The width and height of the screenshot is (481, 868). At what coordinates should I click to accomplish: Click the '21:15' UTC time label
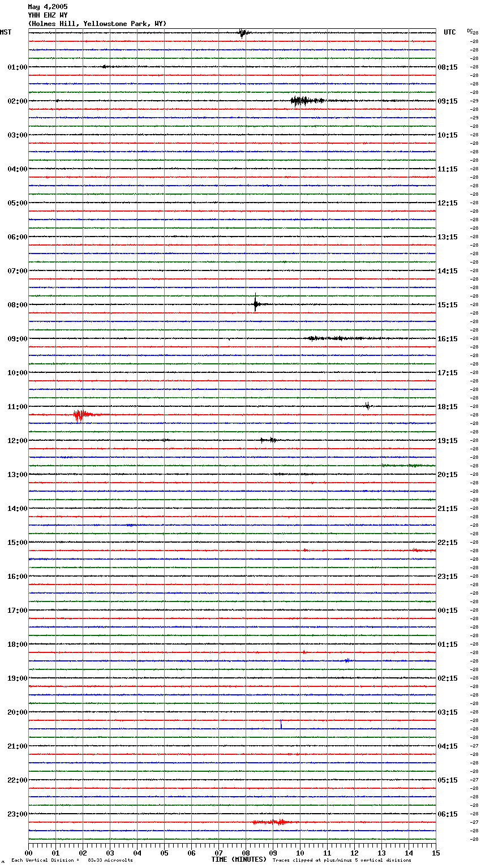pyautogui.click(x=448, y=509)
